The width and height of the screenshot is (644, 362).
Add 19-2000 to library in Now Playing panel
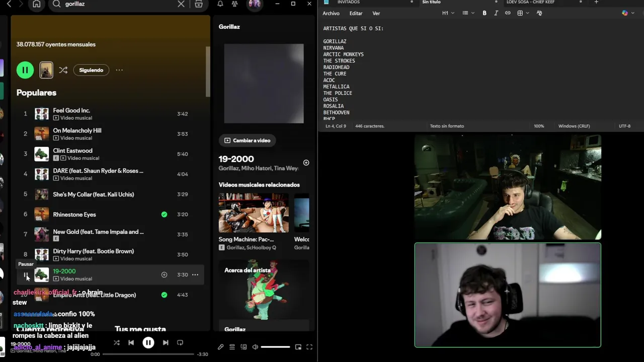click(x=306, y=162)
